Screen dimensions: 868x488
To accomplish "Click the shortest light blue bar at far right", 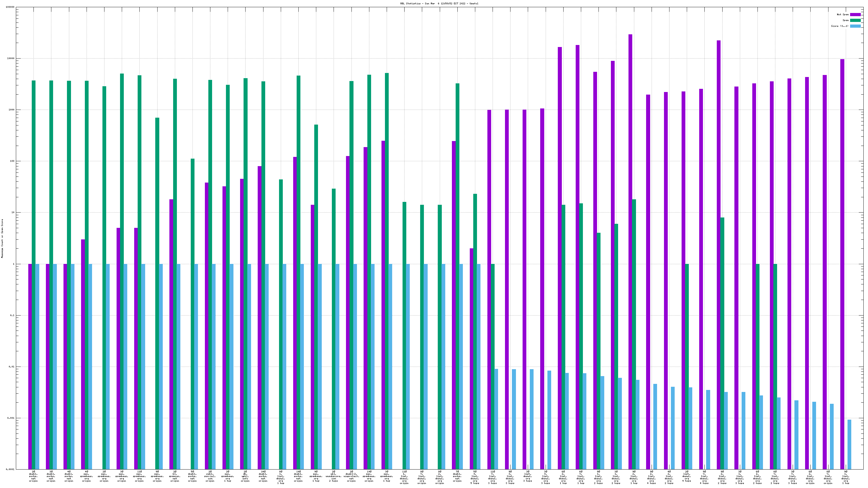I will pos(849,444).
